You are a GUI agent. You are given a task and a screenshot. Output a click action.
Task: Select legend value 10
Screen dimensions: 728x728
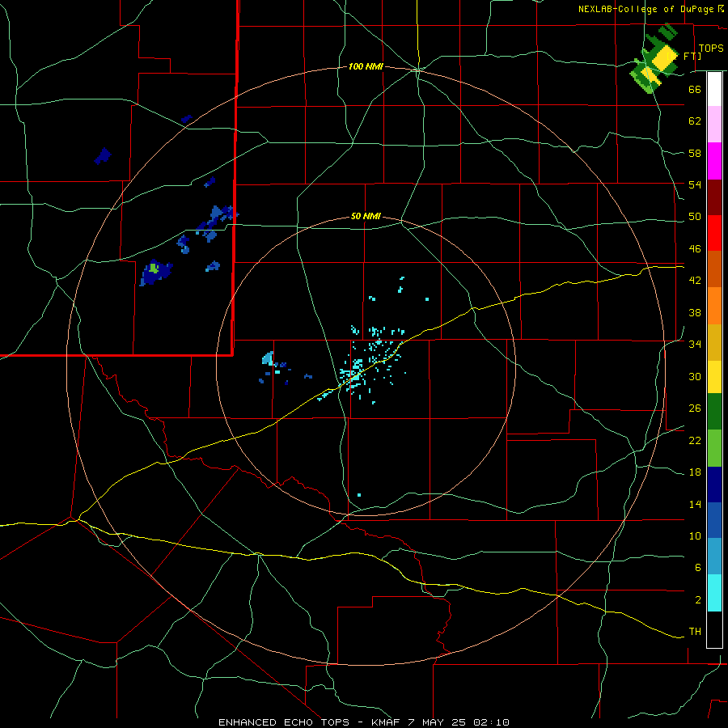pyautogui.click(x=695, y=536)
